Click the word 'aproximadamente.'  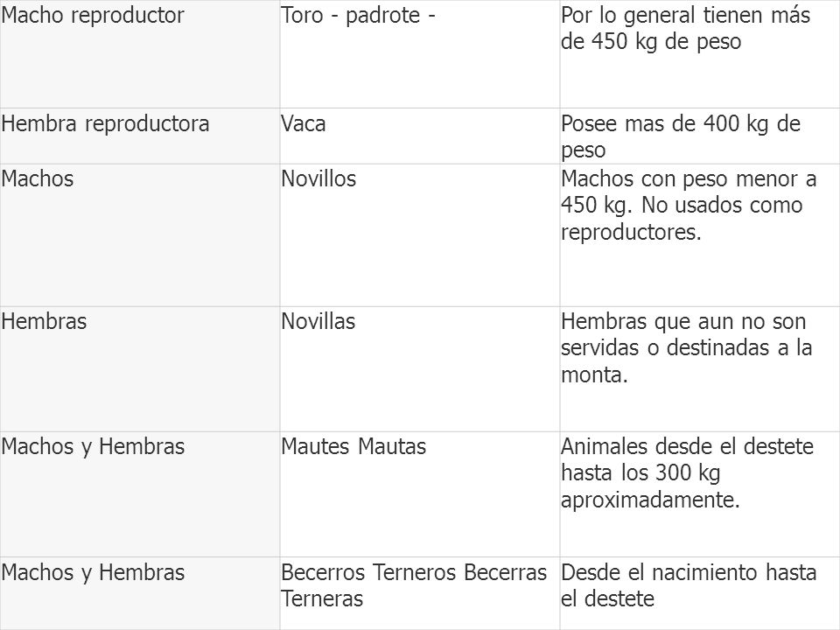click(650, 500)
